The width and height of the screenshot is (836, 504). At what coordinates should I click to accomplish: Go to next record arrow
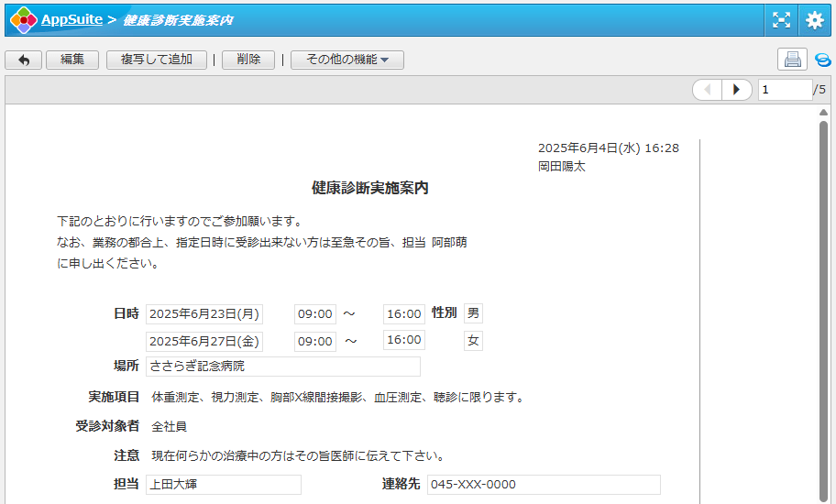pos(736,90)
